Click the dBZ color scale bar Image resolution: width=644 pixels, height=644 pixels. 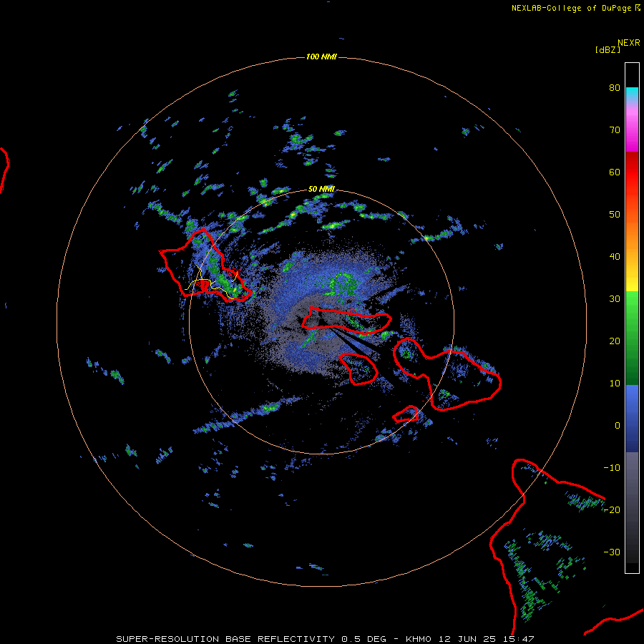(x=632, y=318)
